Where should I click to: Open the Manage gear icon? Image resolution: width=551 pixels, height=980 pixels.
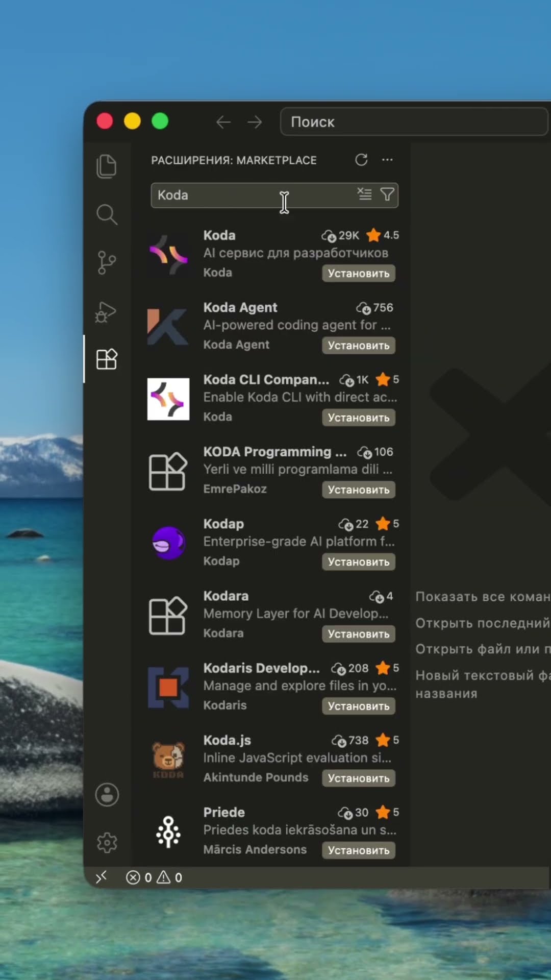107,843
